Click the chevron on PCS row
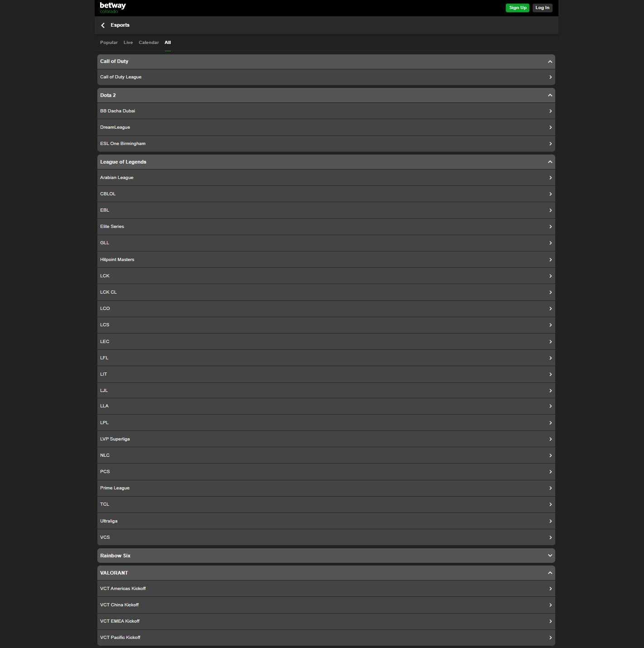644x648 pixels. click(x=550, y=472)
